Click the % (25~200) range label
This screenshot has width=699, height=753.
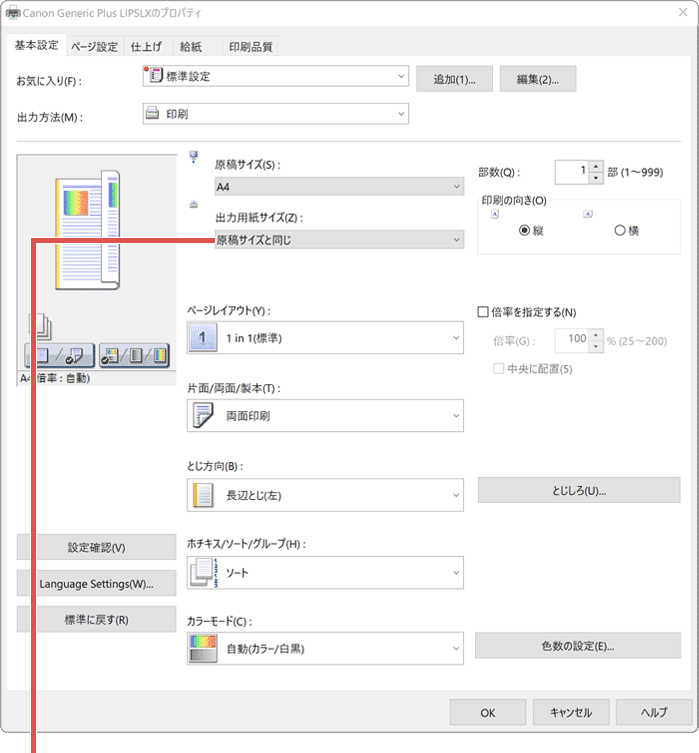click(637, 341)
